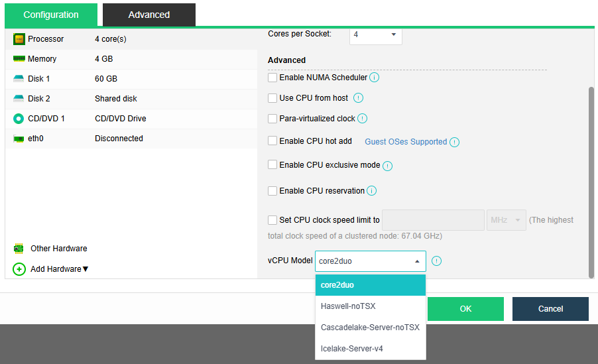Click the Memory module icon

(x=19, y=59)
